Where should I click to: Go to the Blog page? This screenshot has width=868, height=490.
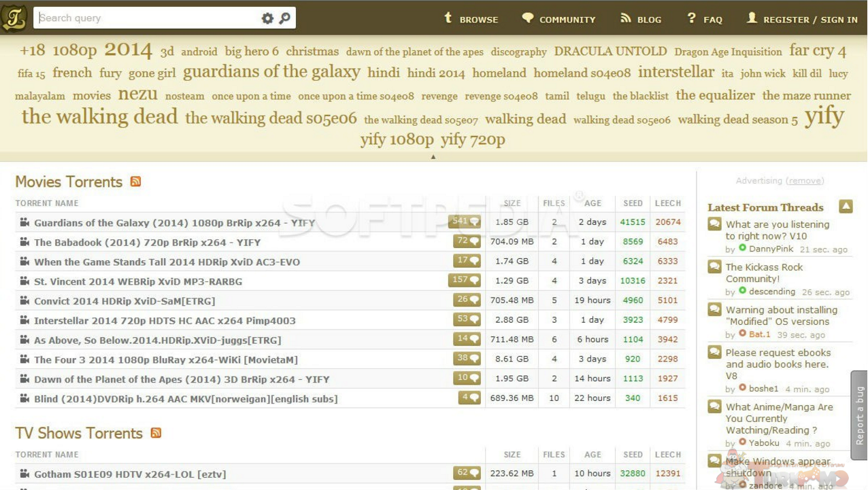click(x=641, y=19)
